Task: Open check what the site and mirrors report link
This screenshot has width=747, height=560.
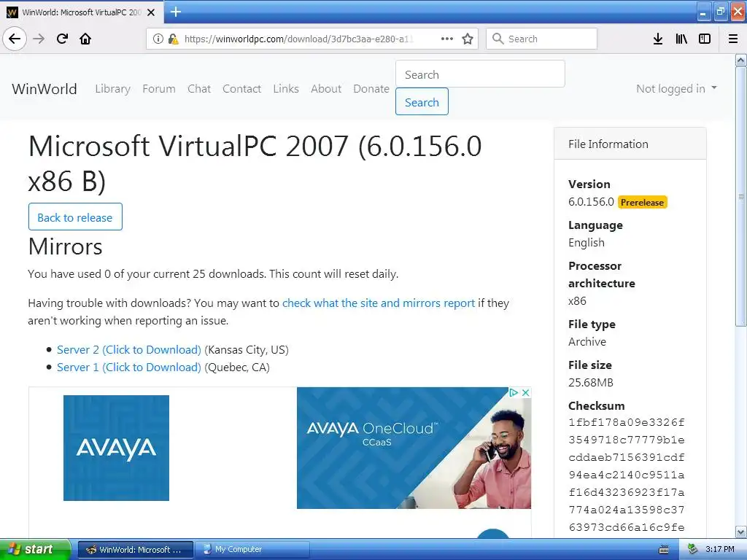Action: 379,303
